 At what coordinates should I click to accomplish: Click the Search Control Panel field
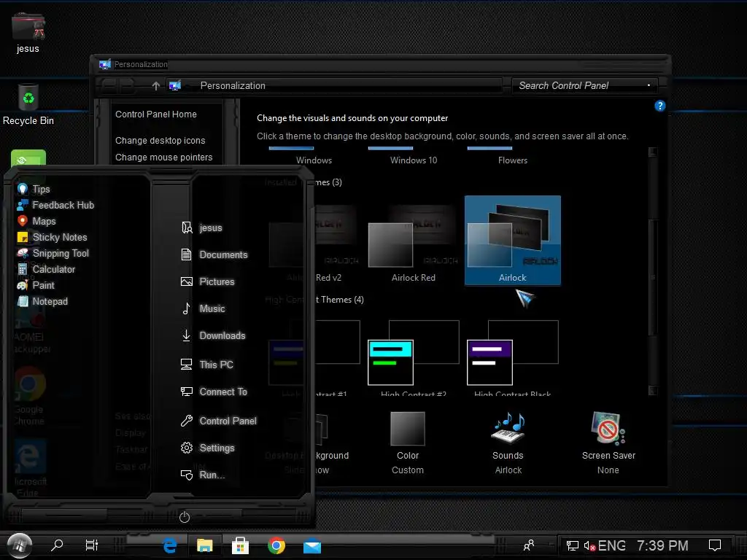pos(584,86)
